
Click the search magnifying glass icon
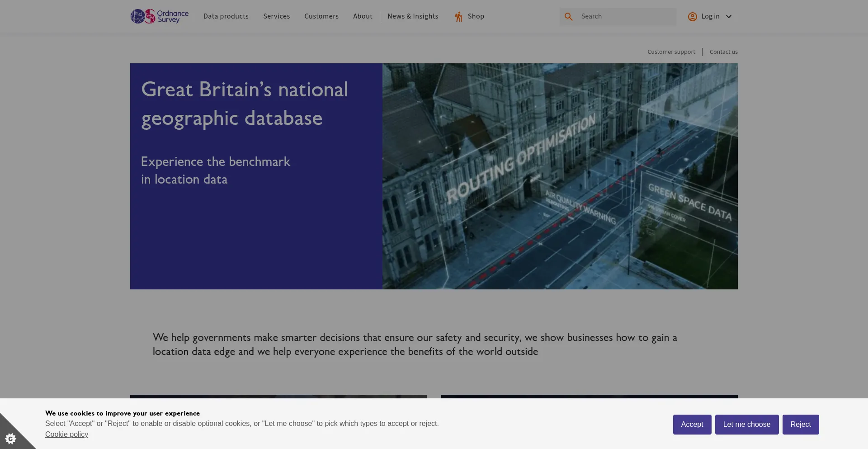pyautogui.click(x=569, y=16)
